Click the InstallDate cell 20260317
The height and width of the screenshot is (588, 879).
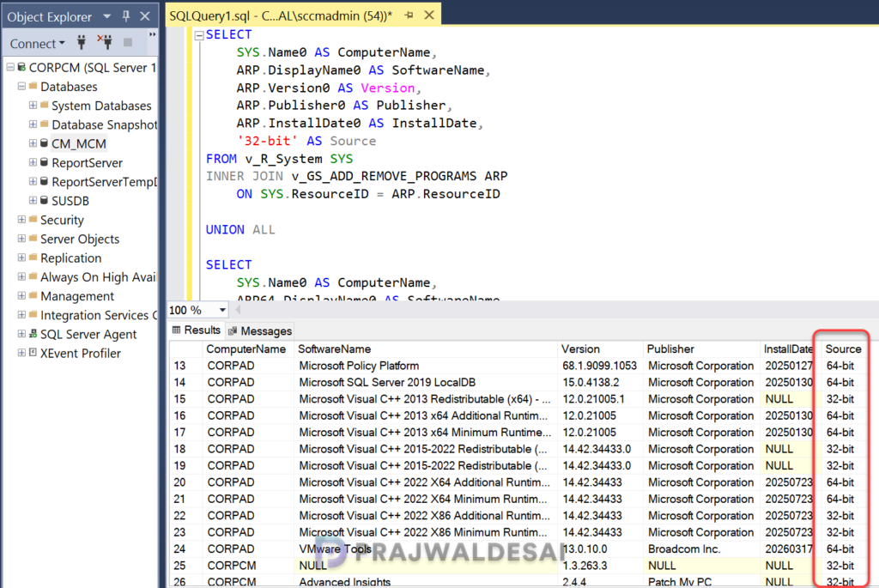click(x=788, y=549)
